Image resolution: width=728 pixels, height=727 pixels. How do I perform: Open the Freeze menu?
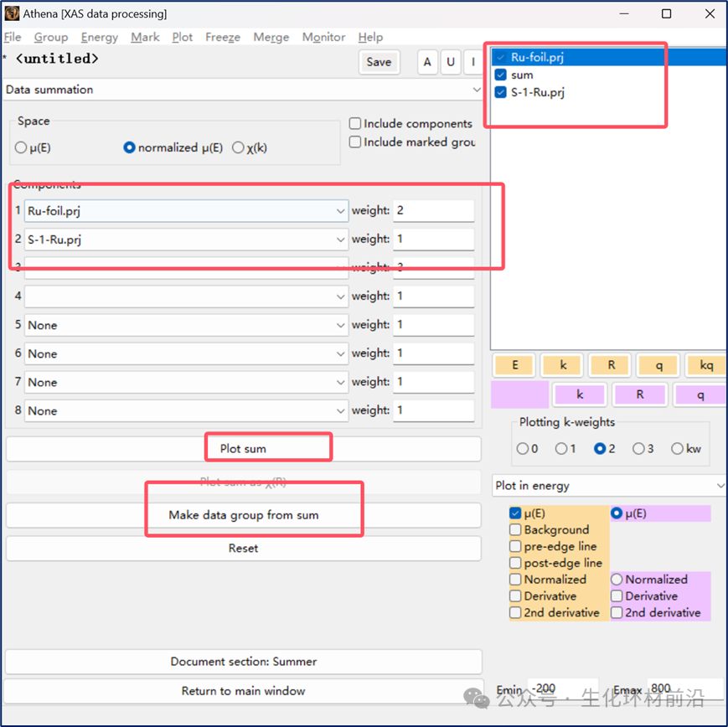point(223,37)
